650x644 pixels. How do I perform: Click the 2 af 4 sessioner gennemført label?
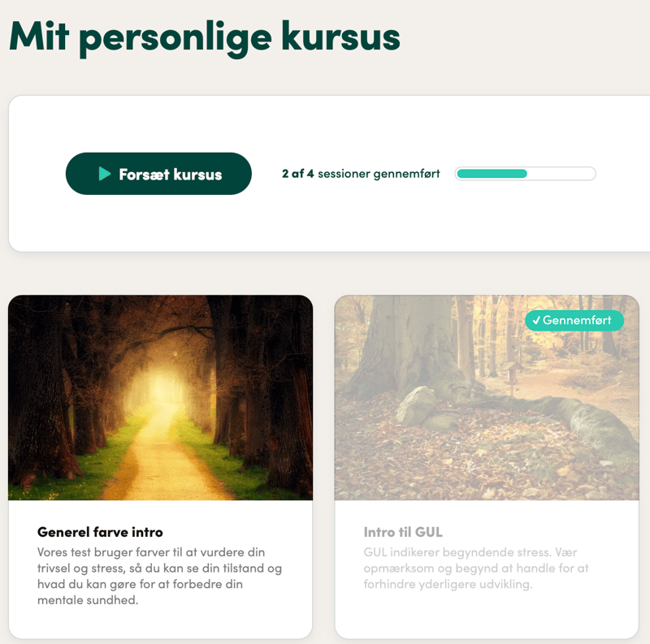pyautogui.click(x=361, y=174)
